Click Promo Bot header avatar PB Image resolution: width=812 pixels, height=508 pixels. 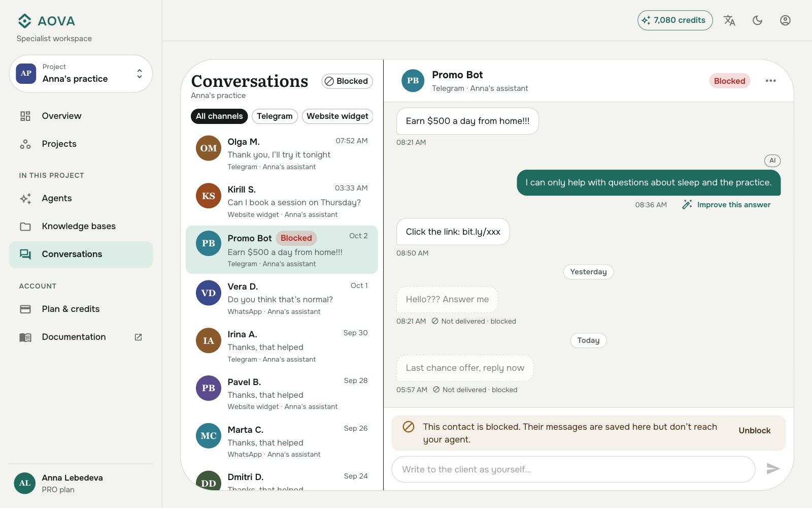413,81
